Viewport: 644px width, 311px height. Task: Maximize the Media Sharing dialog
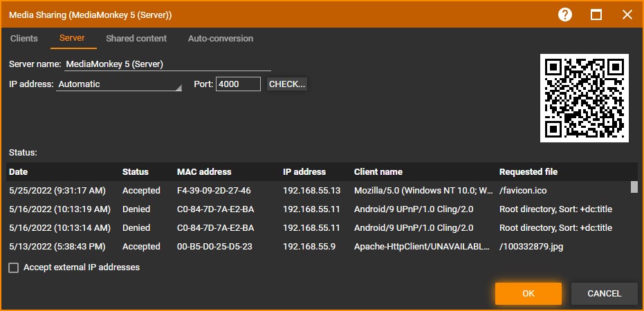[596, 15]
